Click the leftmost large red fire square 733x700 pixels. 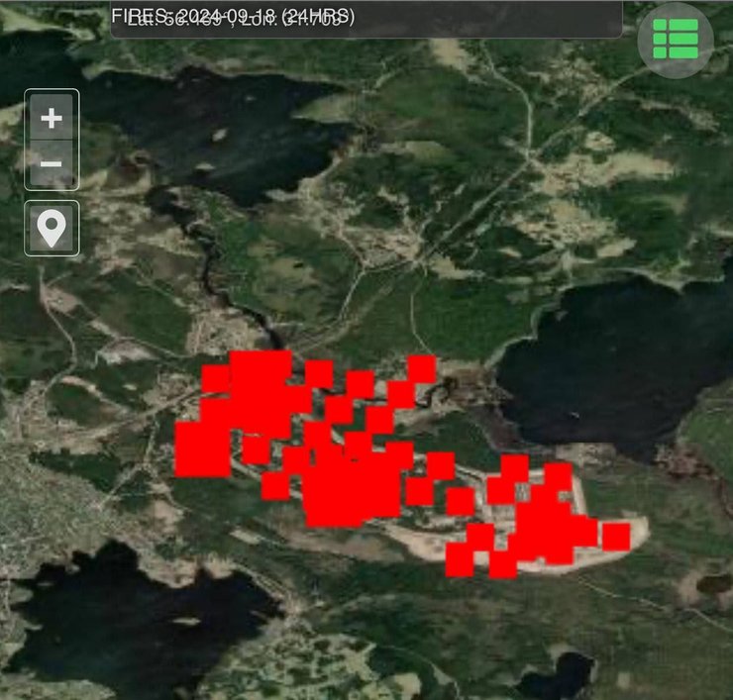click(202, 449)
